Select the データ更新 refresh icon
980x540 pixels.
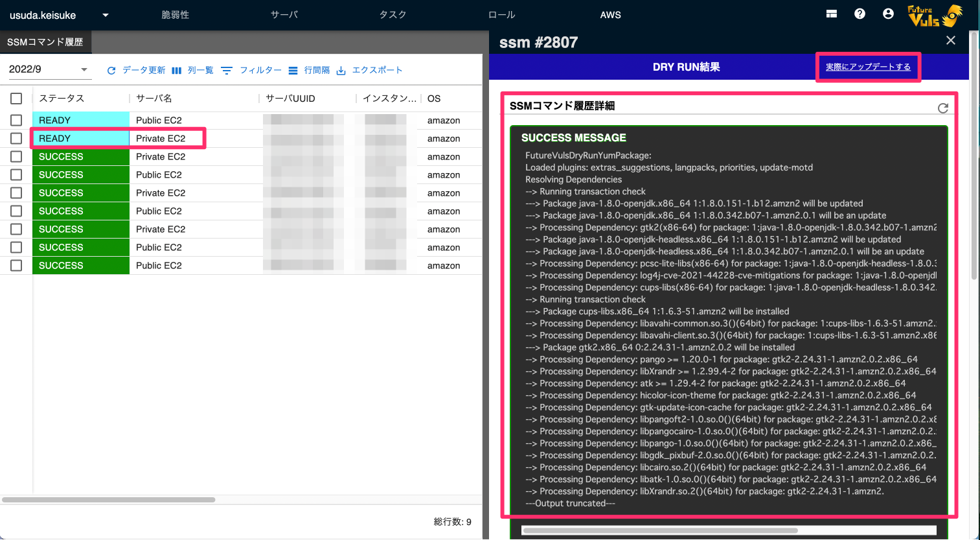pyautogui.click(x=111, y=70)
